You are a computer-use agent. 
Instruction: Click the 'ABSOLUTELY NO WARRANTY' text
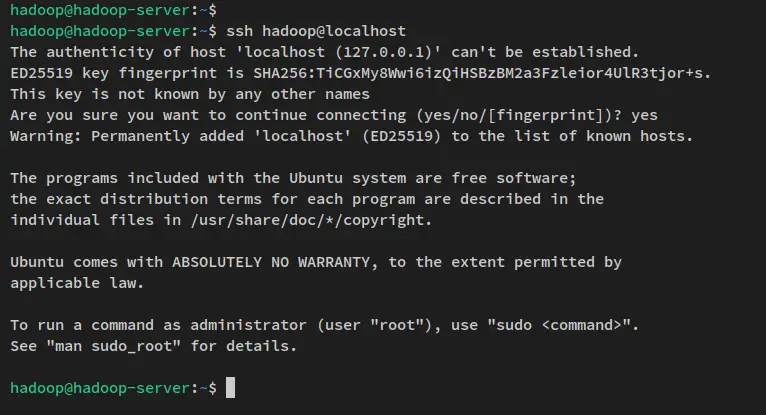point(271,262)
